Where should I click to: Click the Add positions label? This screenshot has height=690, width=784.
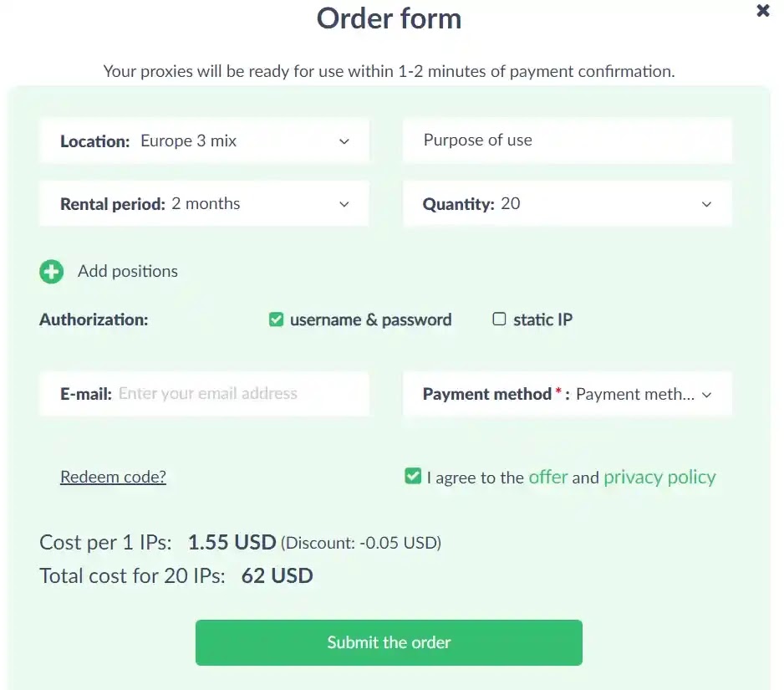click(128, 272)
